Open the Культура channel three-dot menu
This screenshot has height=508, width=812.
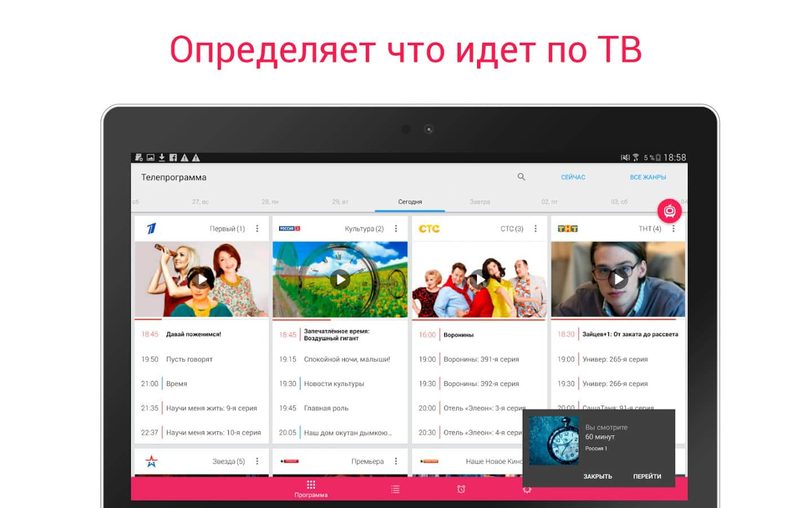(x=396, y=229)
